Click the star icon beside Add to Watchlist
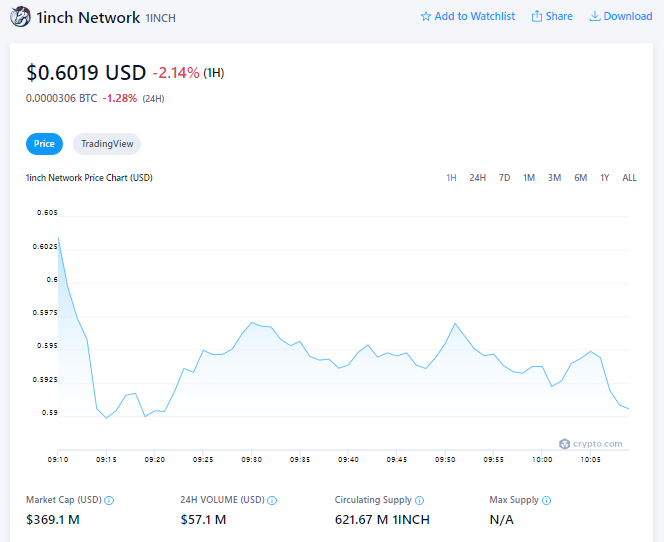The image size is (664, 542). 426,17
